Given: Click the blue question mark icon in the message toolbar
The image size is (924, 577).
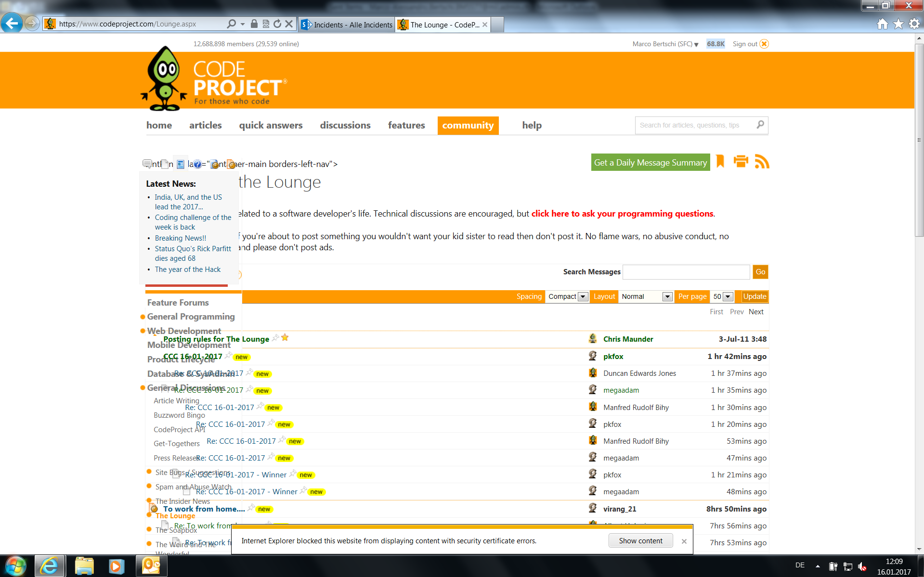Looking at the screenshot, I should click(x=197, y=165).
